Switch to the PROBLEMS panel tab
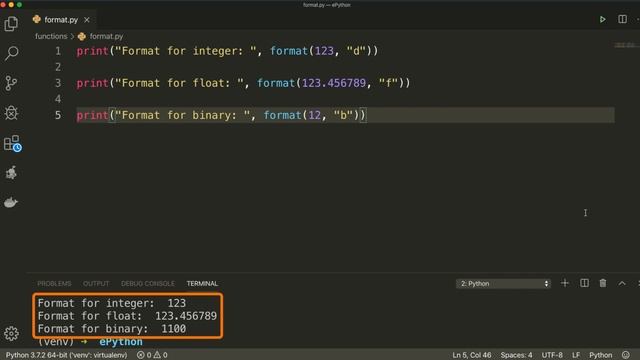The width and height of the screenshot is (640, 360). tap(54, 283)
